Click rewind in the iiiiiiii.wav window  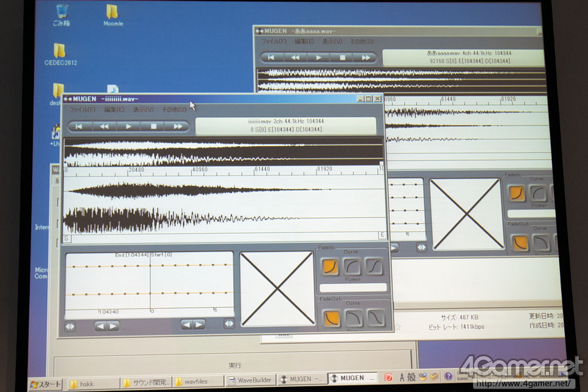[104, 126]
